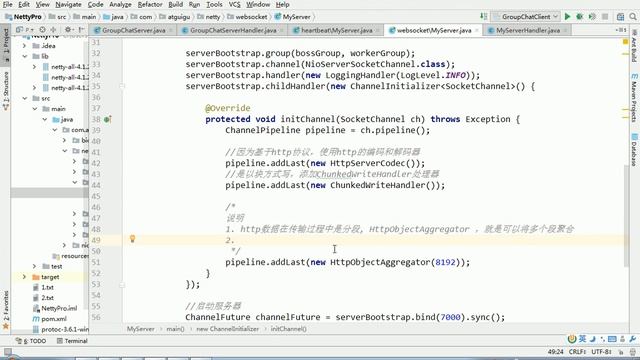The image size is (640, 360).
Task: Open the TODO tool window
Action: (31, 341)
